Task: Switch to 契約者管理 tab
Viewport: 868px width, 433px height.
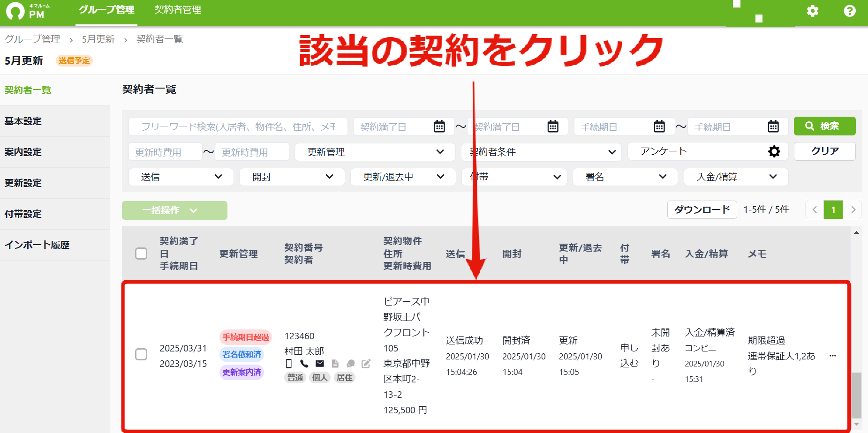Action: coord(178,10)
